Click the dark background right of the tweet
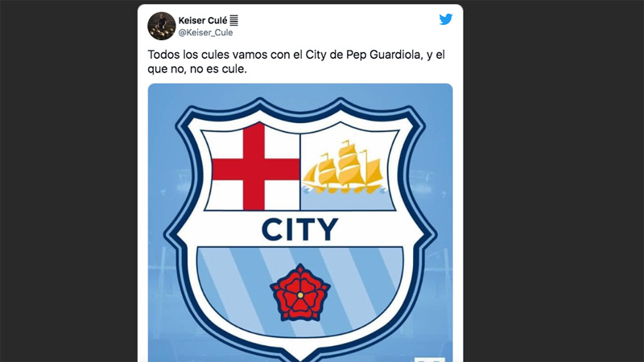This screenshot has width=644, height=362. pos(554,181)
